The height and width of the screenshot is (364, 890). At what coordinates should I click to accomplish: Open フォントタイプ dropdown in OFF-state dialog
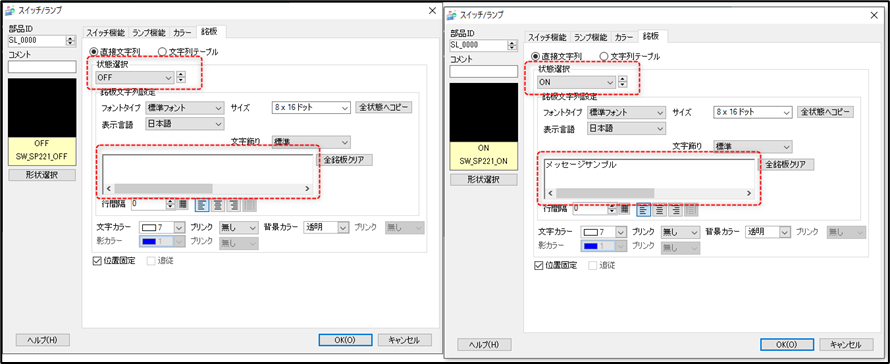[x=184, y=108]
